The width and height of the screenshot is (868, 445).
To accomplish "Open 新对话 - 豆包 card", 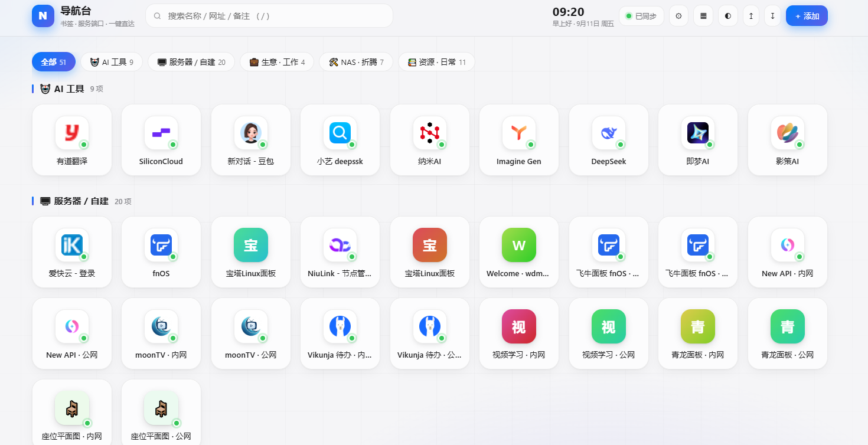I will point(251,140).
